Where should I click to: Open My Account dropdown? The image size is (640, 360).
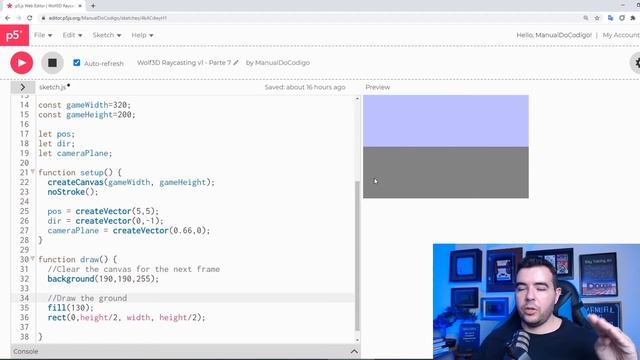621,35
